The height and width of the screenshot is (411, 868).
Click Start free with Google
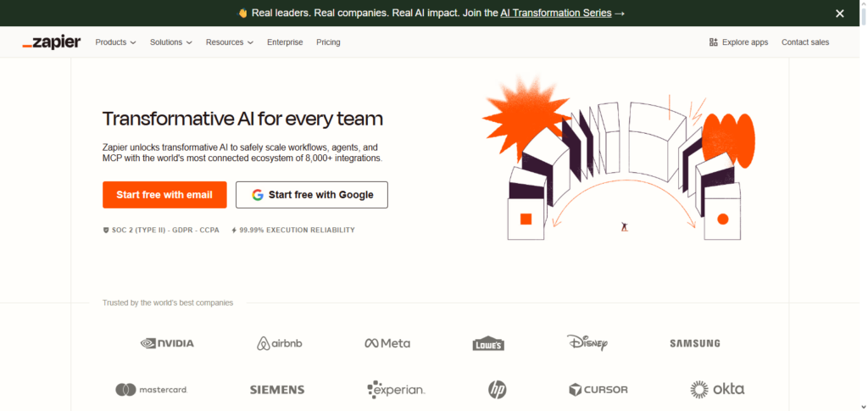click(x=312, y=195)
